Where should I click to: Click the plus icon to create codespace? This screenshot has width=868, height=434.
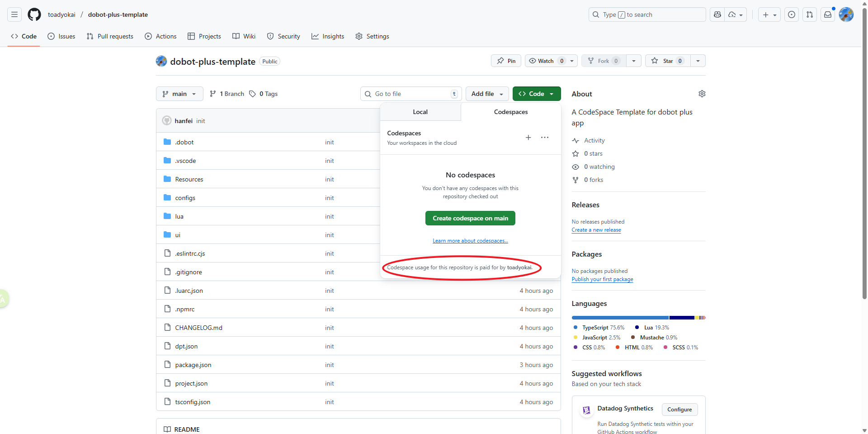point(528,138)
